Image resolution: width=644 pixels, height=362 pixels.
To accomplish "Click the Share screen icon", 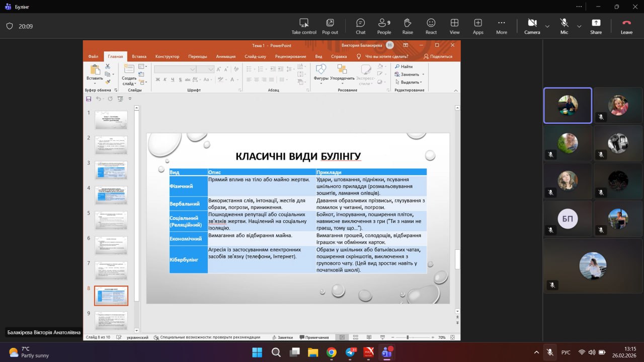I will [x=596, y=26].
